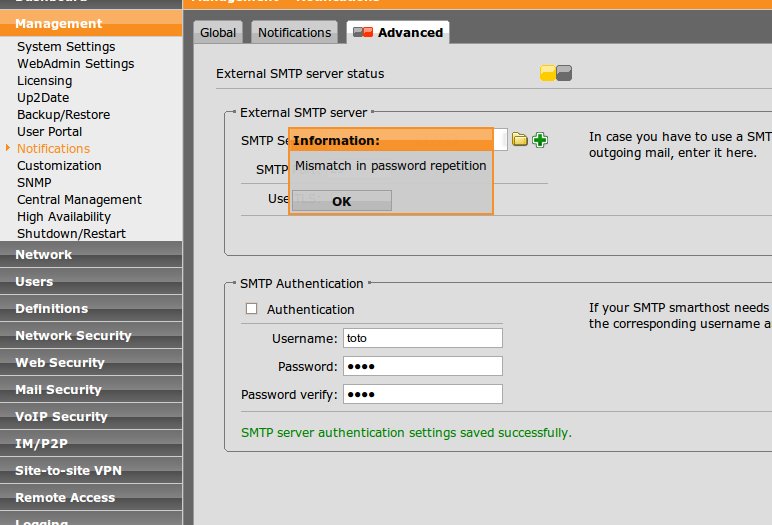This screenshot has width=772, height=525.
Task: Open Shutdown/Restart page
Action: click(x=71, y=233)
